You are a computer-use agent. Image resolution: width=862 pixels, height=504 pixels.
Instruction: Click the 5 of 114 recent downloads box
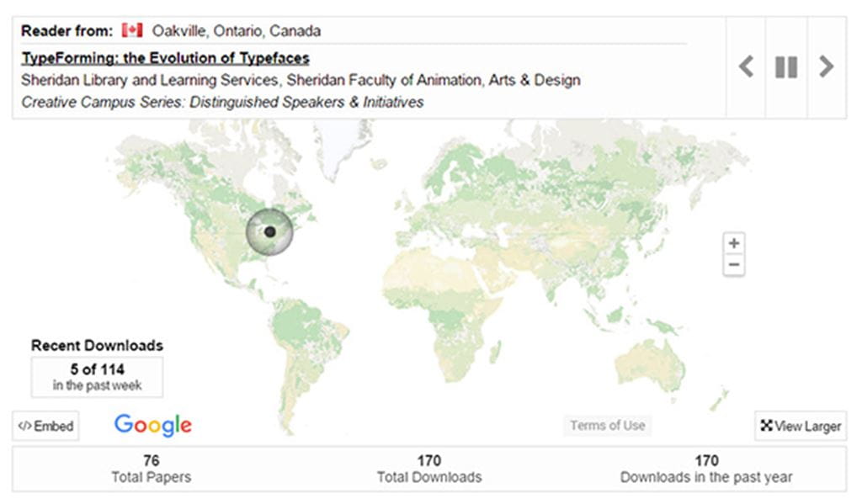97,376
